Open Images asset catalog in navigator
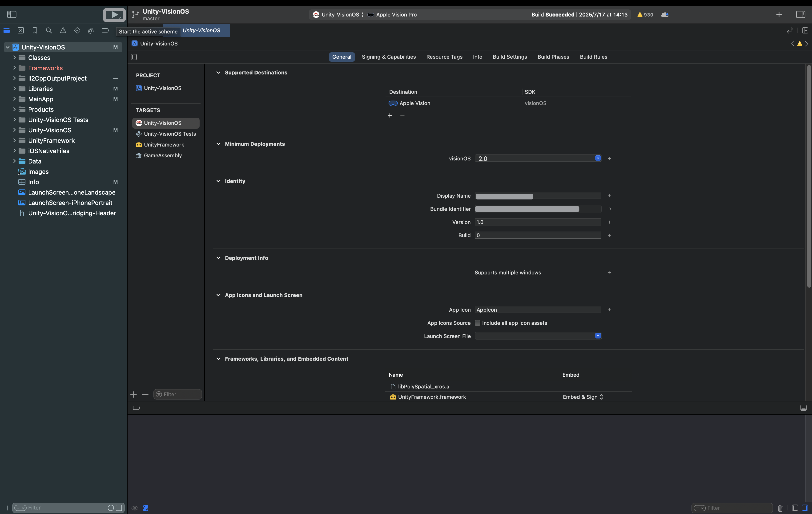Image resolution: width=812 pixels, height=514 pixels. pyautogui.click(x=38, y=171)
